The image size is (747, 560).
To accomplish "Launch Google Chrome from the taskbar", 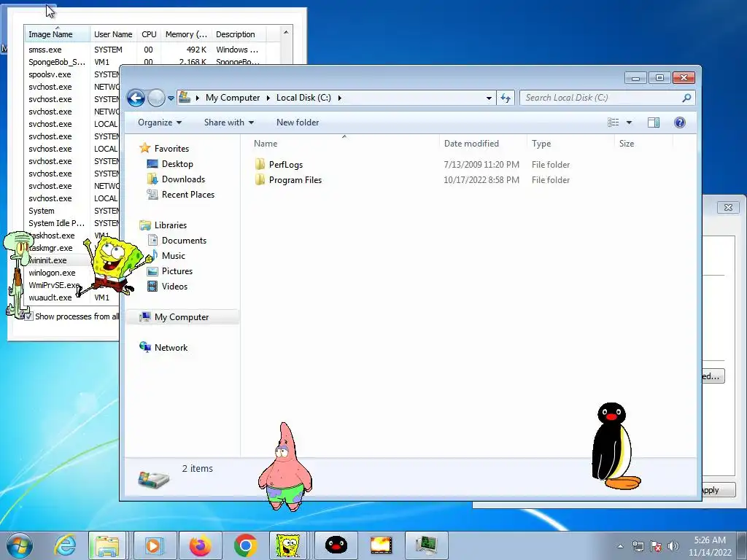I will point(245,545).
